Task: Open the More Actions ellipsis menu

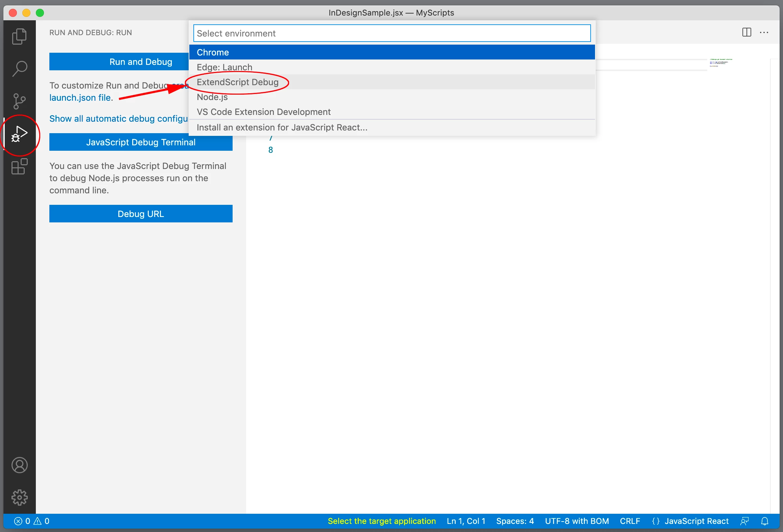Action: coord(764,32)
